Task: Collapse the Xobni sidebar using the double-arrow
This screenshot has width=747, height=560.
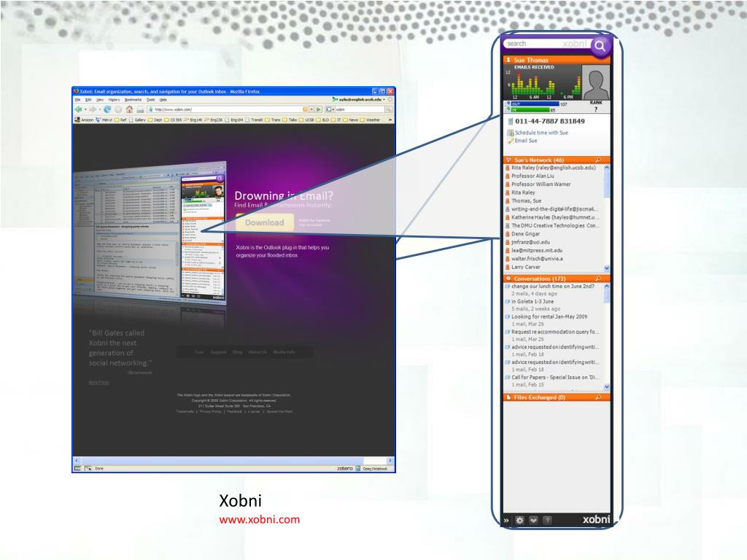Action: coord(506,521)
